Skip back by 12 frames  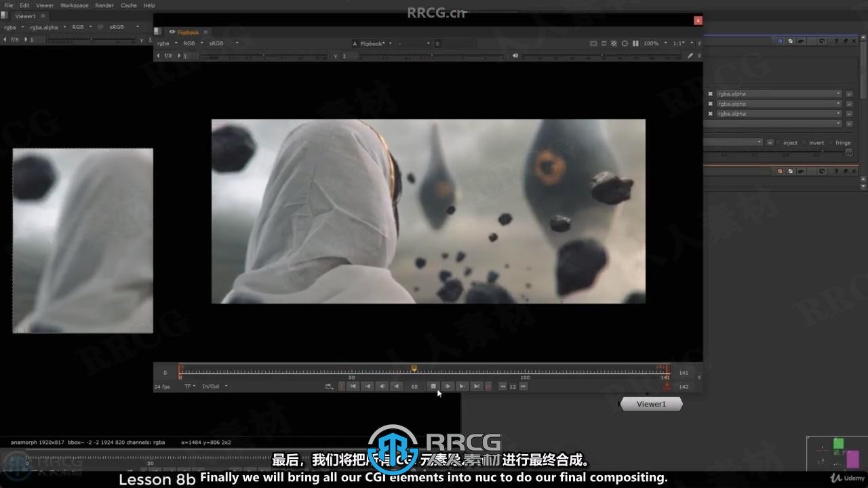(x=502, y=386)
